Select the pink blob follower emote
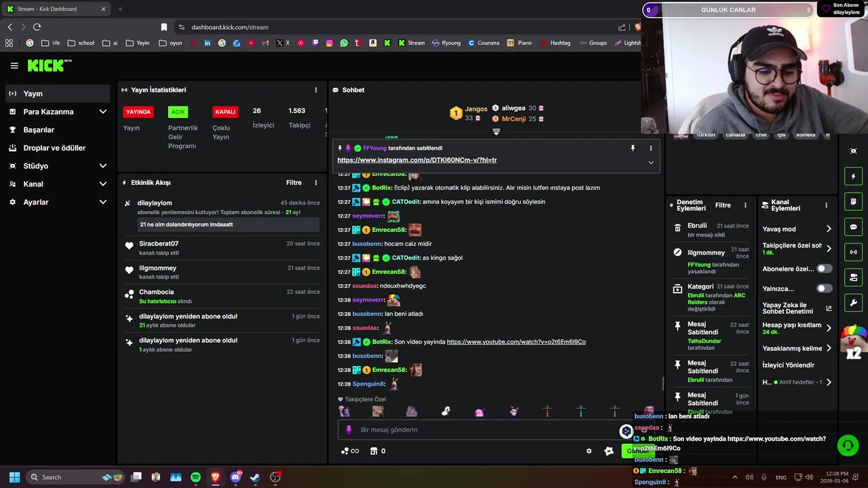Screen dimensions: 868x488 (479, 411)
